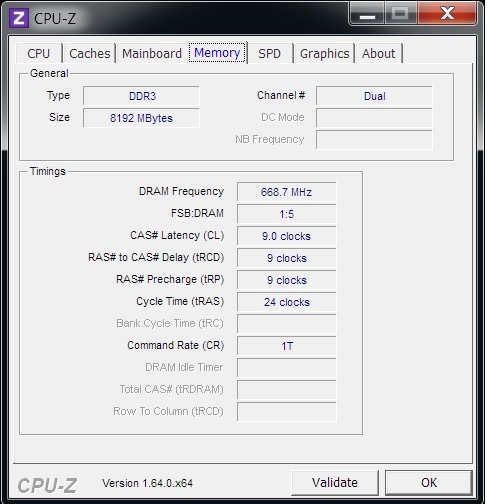Screen dimensions: 487x504
Task: Click the empty Total CAS# (tRDRAM) field
Action: point(287,390)
